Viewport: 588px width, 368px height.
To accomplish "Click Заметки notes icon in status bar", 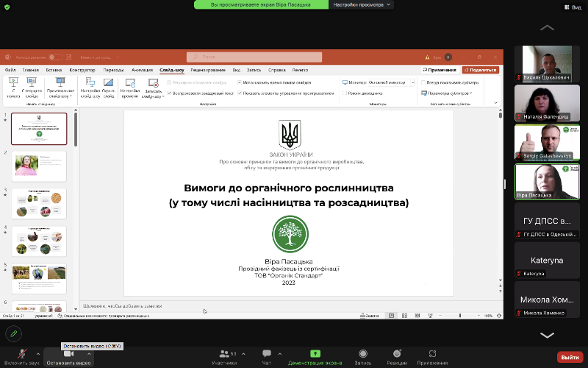I will 370,316.
